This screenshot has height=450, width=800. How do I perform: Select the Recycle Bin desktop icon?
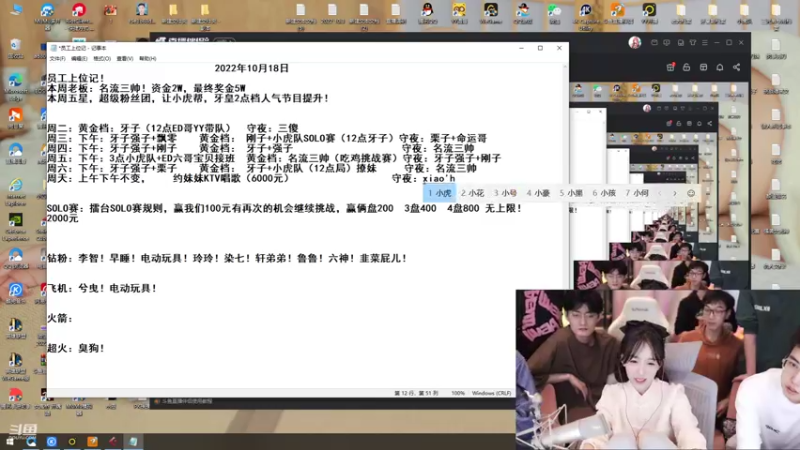click(15, 49)
